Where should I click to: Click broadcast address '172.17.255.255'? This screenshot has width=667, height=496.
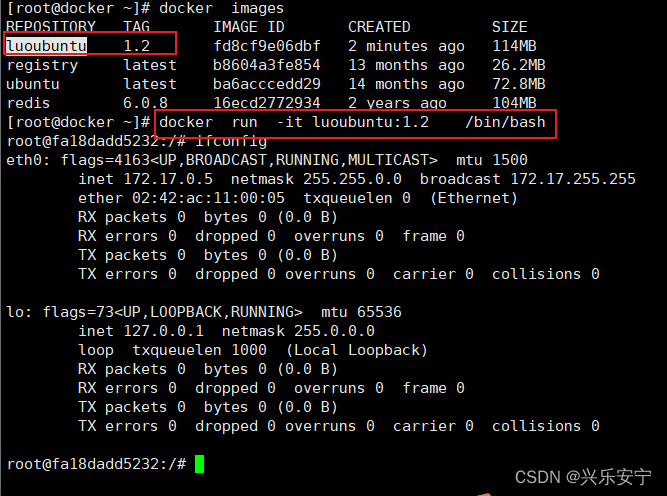pyautogui.click(x=573, y=179)
